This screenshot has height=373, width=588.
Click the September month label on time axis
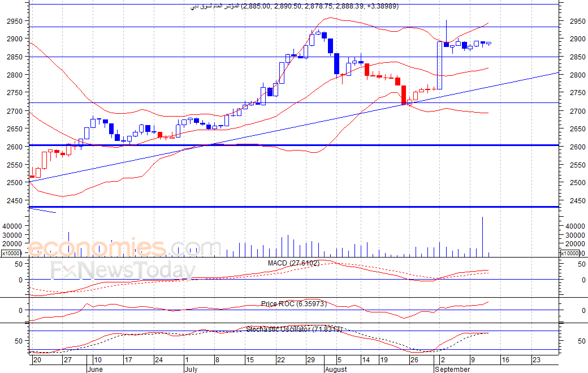click(x=452, y=369)
